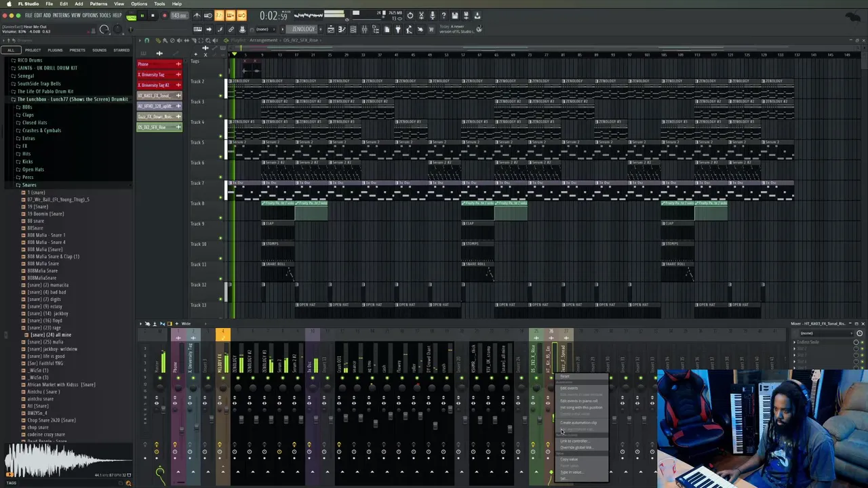Viewport: 868px width, 488px height.
Task: Click the save project floppy icon
Action: coord(454,15)
